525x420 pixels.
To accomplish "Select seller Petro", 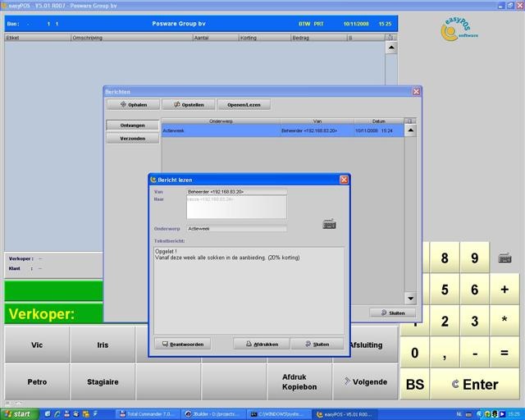I will (37, 381).
